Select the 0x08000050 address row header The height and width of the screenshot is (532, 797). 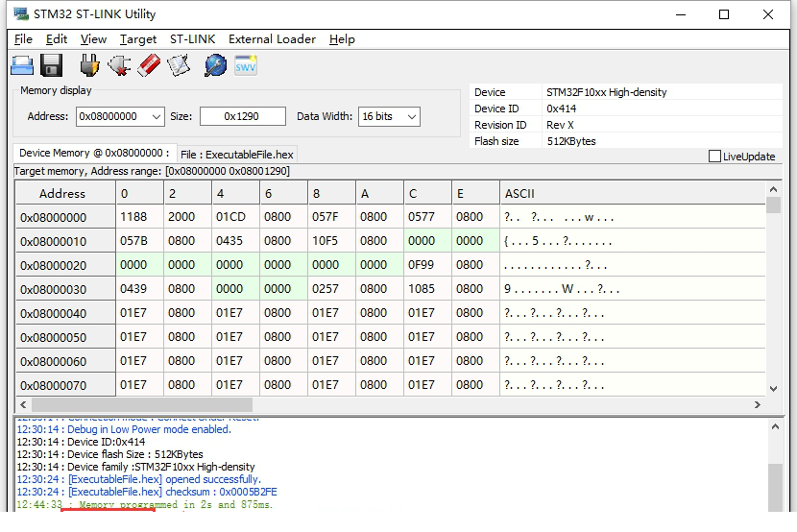point(65,337)
